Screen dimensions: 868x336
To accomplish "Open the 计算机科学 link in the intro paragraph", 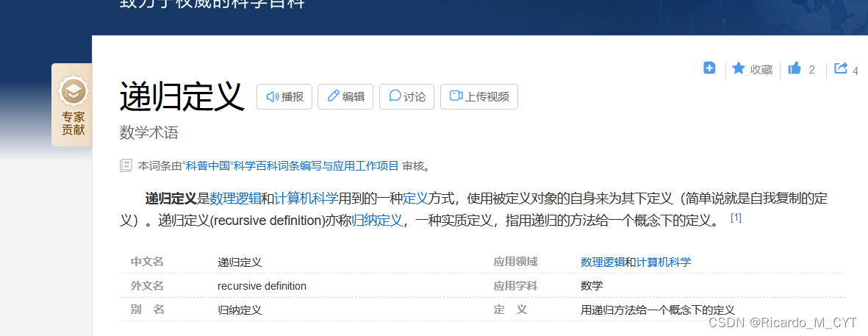I will (x=306, y=199).
